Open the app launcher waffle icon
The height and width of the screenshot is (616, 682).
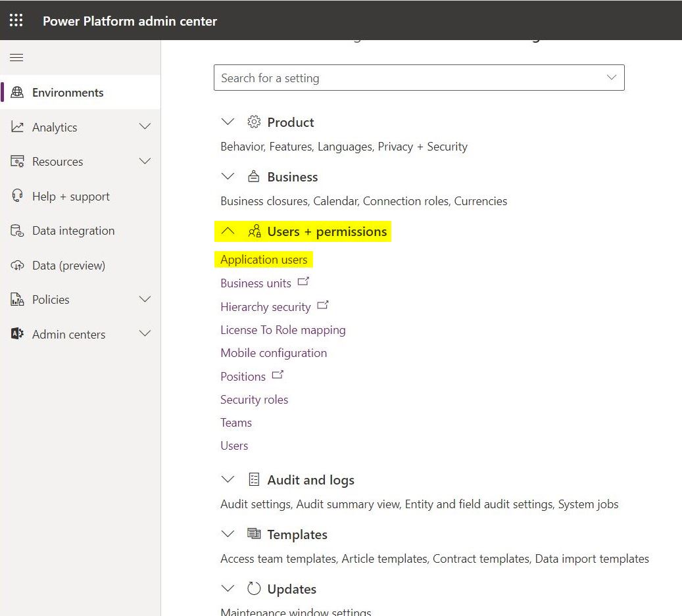tap(16, 20)
